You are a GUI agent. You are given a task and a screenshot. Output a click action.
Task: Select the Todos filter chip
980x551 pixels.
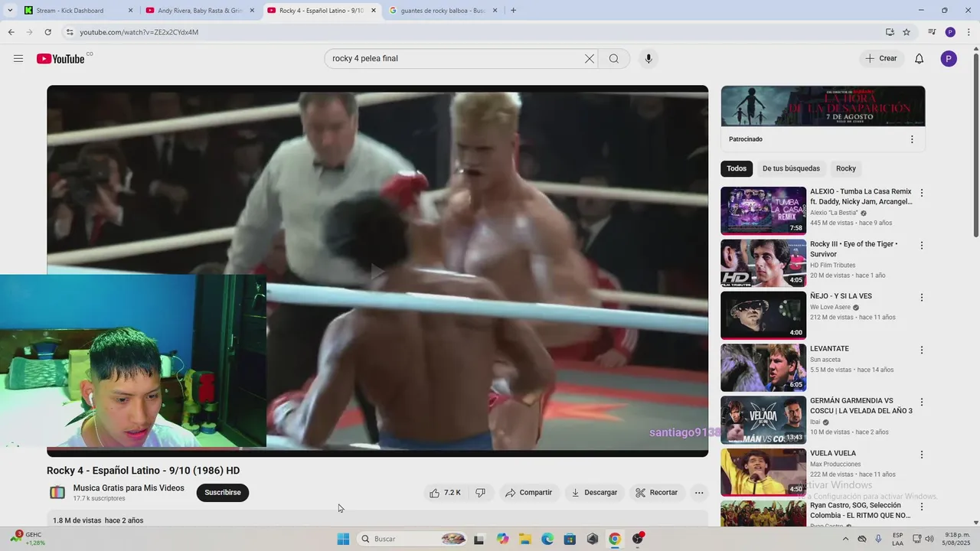point(737,168)
